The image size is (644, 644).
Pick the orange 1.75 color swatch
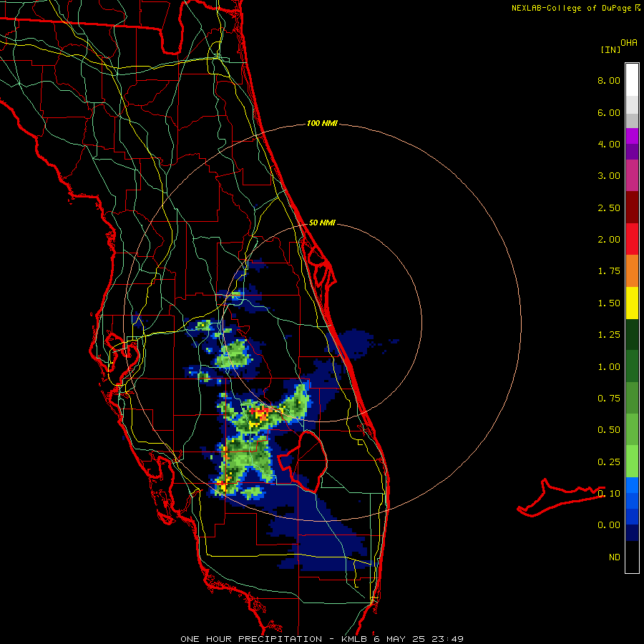tap(632, 271)
